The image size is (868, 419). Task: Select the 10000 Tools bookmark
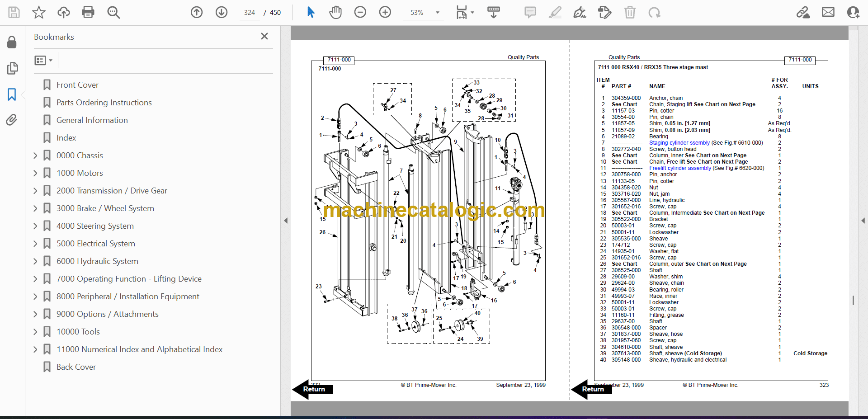tap(78, 332)
